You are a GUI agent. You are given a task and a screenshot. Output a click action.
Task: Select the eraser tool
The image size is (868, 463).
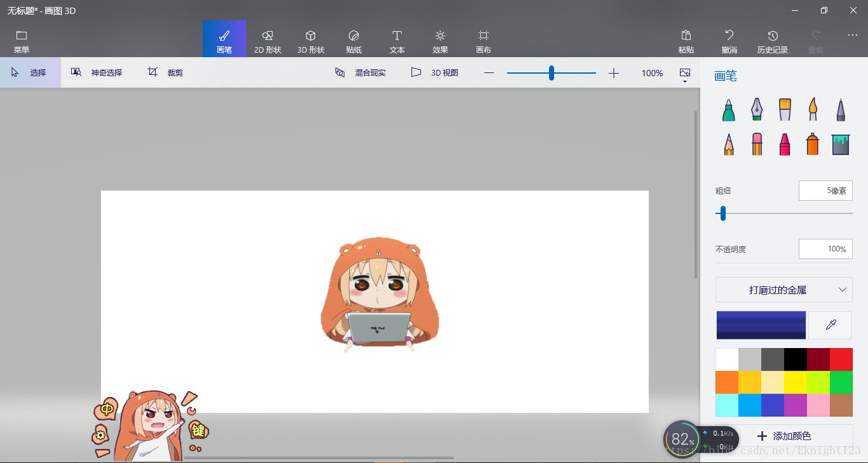point(757,144)
